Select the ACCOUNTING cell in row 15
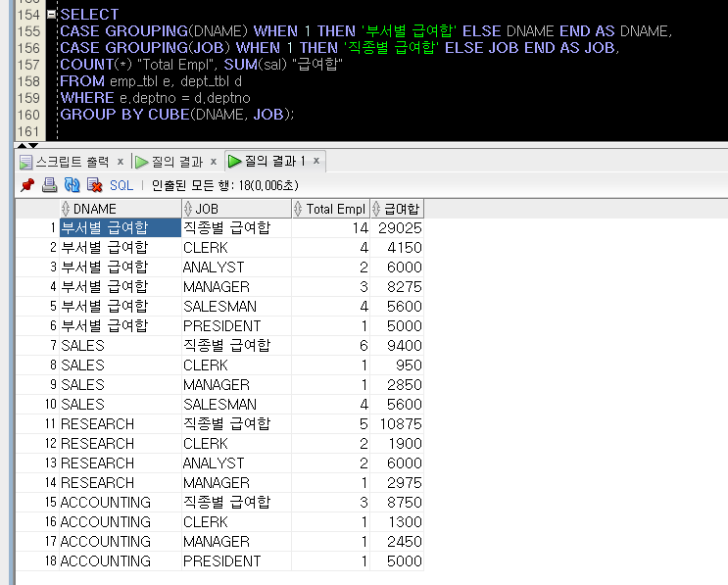This screenshot has height=585, width=728. click(x=121, y=503)
